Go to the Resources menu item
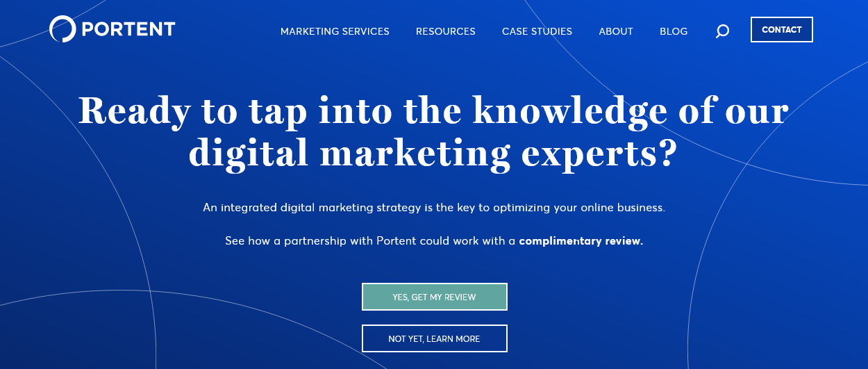Screen dimensions: 868x369 [446, 31]
